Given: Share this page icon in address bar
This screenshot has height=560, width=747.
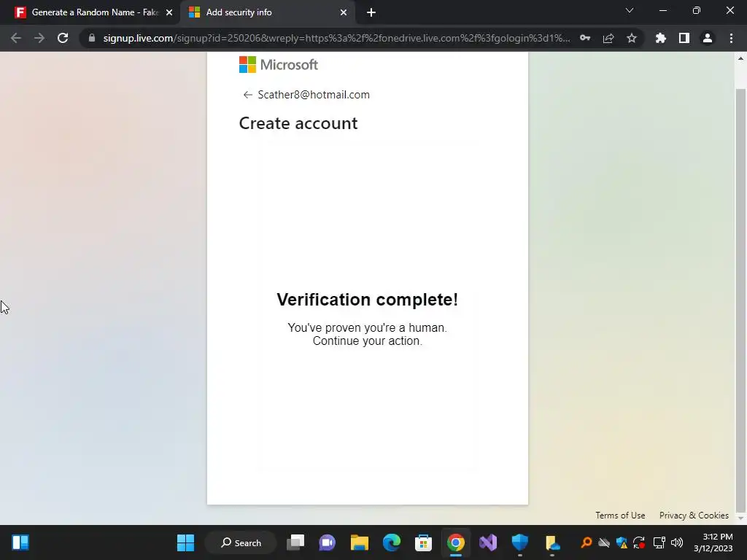Looking at the screenshot, I should click(x=608, y=38).
